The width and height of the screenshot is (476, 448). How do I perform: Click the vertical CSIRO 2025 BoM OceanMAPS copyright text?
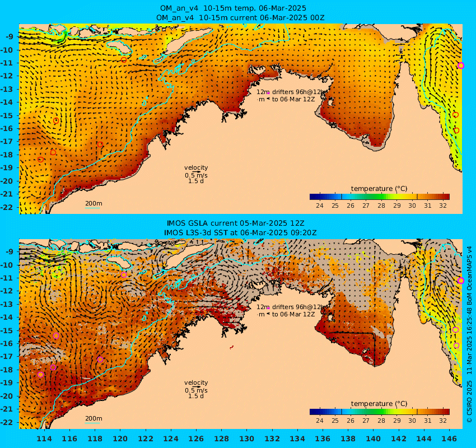[x=469, y=334]
